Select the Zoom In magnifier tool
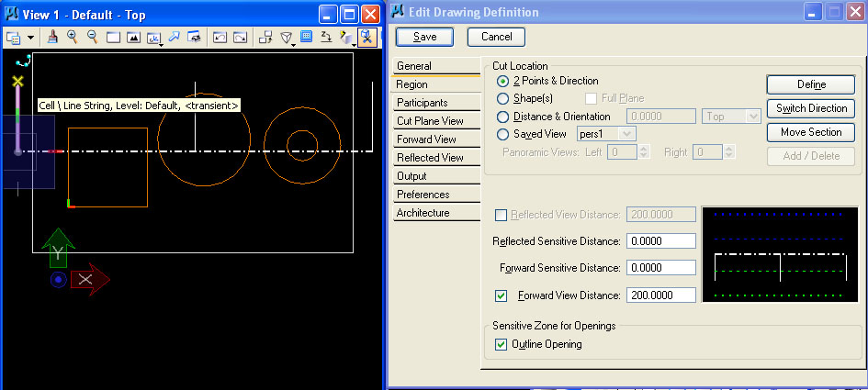This screenshot has height=390, width=868. pyautogui.click(x=72, y=37)
